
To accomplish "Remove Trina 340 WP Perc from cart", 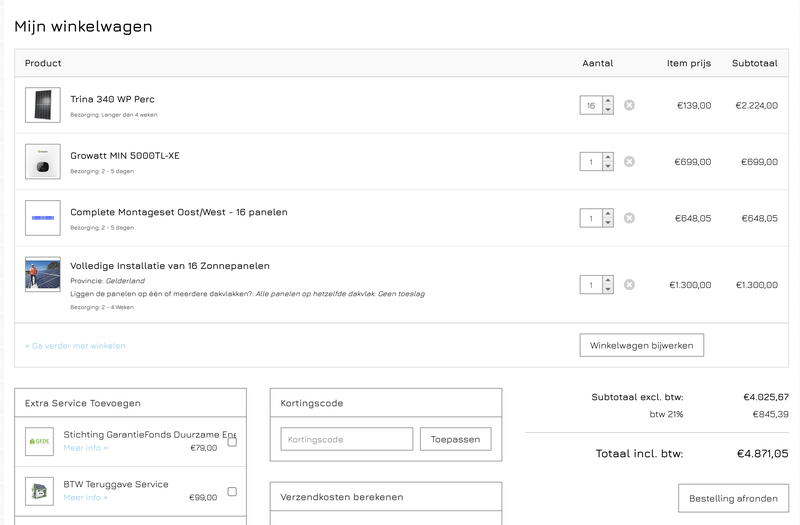I will [x=630, y=105].
